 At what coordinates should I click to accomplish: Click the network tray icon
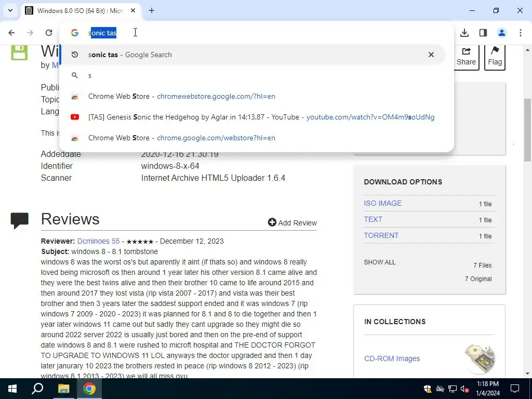click(453, 389)
